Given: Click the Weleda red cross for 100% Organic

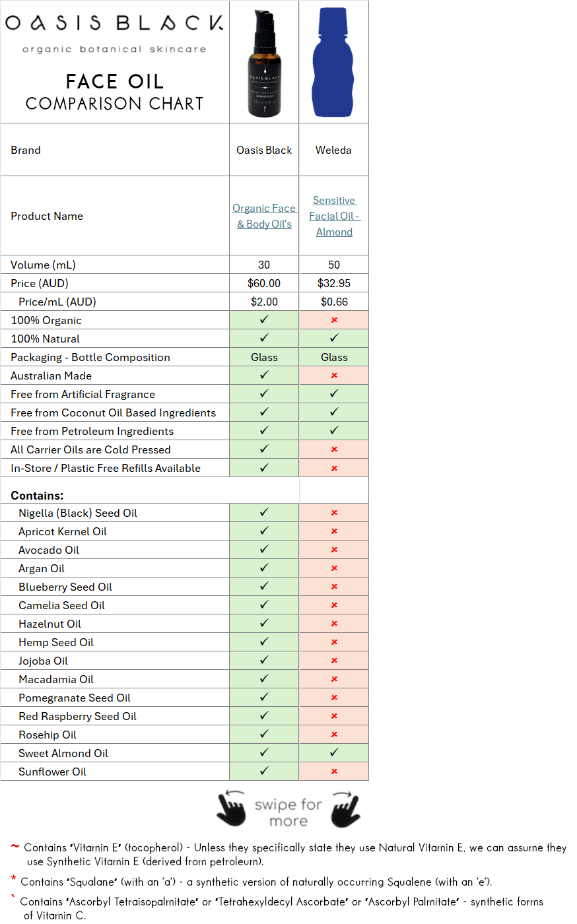Looking at the screenshot, I should point(334,320).
